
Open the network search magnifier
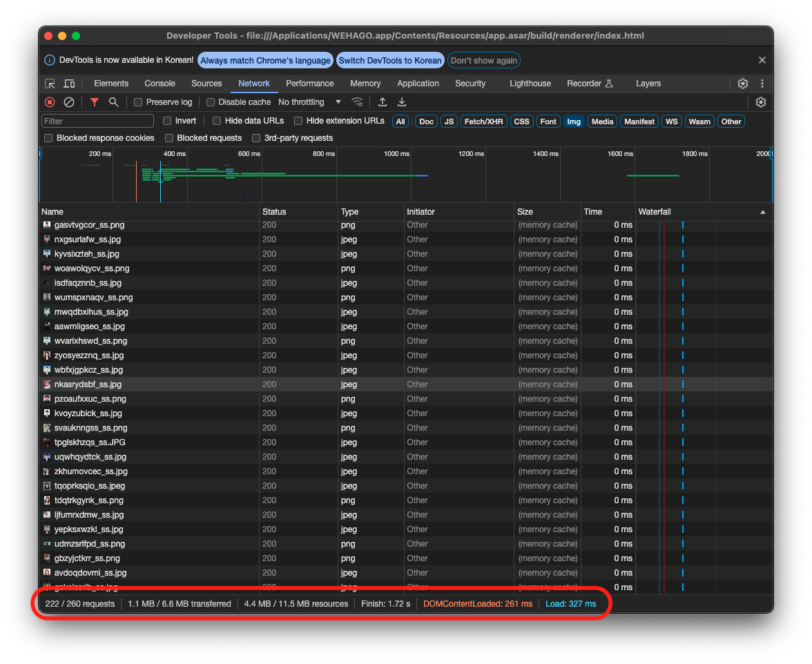coord(113,102)
